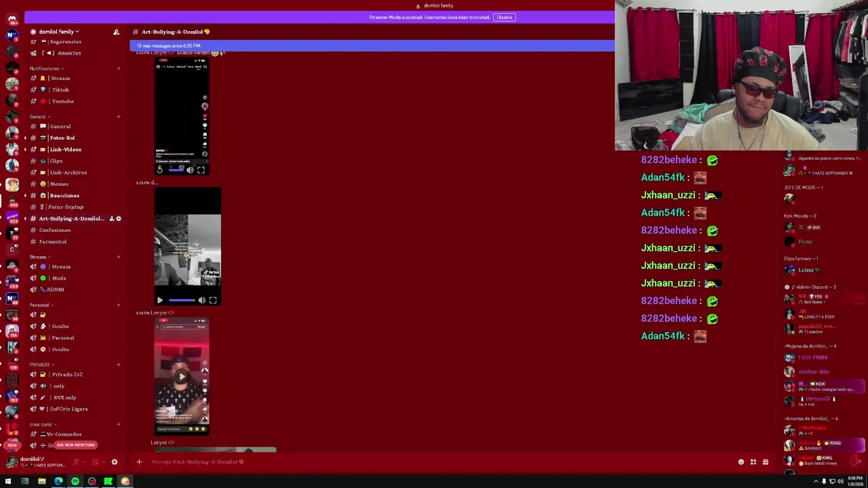This screenshot has width=868, height=488.
Task: Fullscreen the top video
Action: click(x=201, y=170)
